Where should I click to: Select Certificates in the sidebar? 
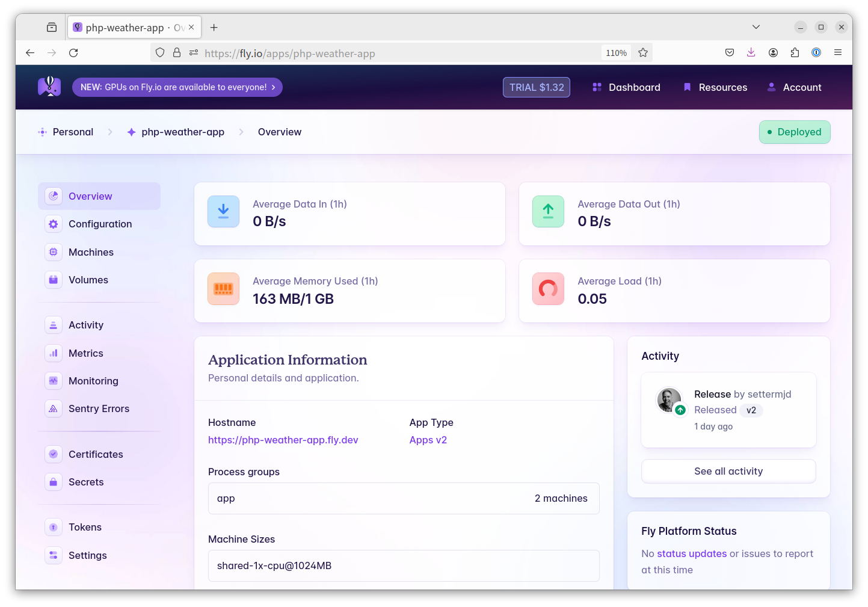(99, 454)
